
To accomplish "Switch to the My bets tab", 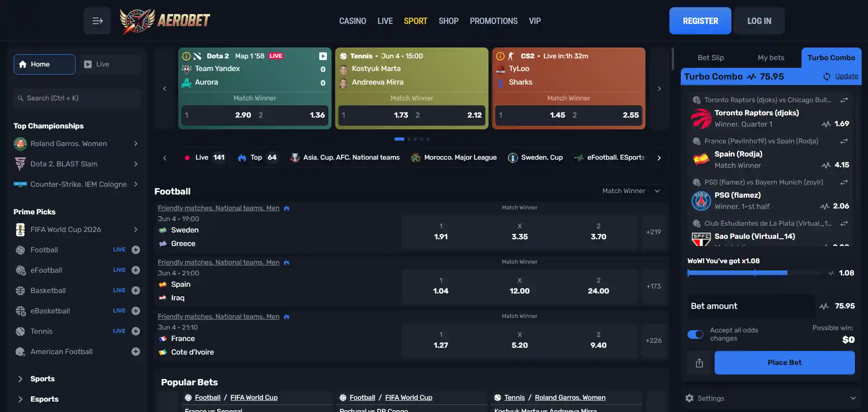I will 771,57.
